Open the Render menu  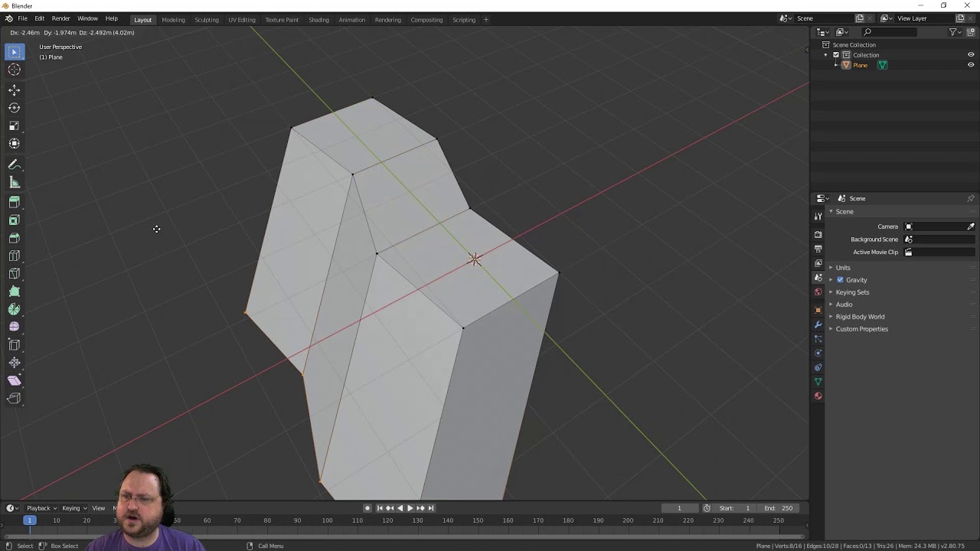pos(60,18)
